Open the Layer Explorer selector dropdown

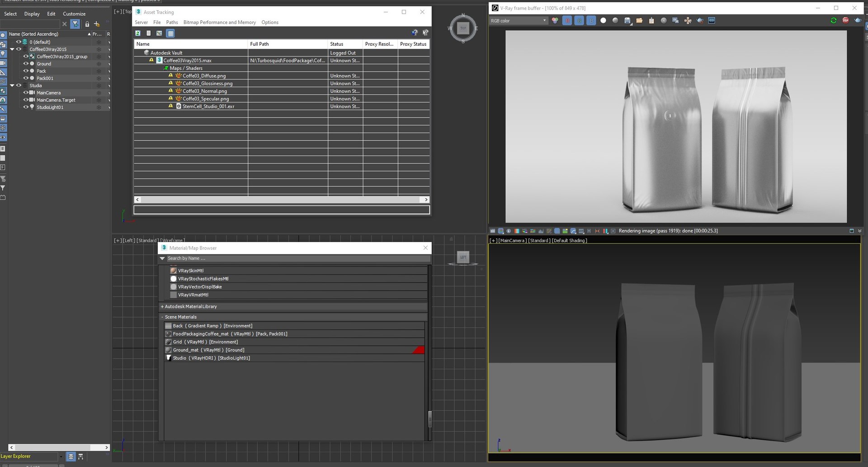pos(61,457)
